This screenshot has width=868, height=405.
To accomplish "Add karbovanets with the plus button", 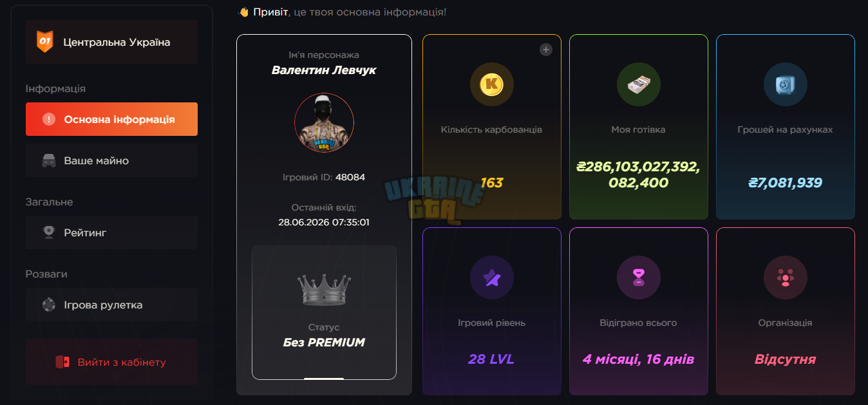I will point(546,50).
